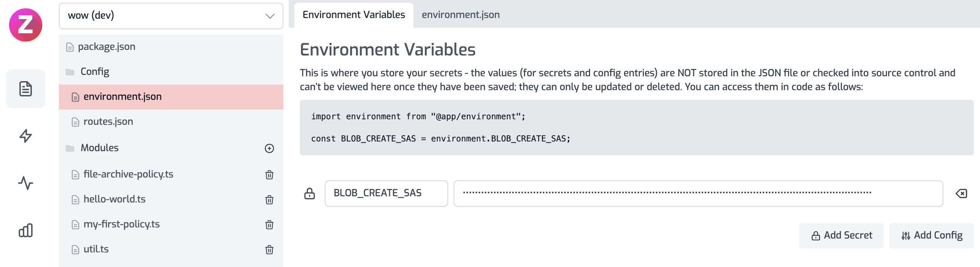Delete util.ts using trash icon
The height and width of the screenshot is (267, 980).
click(269, 249)
